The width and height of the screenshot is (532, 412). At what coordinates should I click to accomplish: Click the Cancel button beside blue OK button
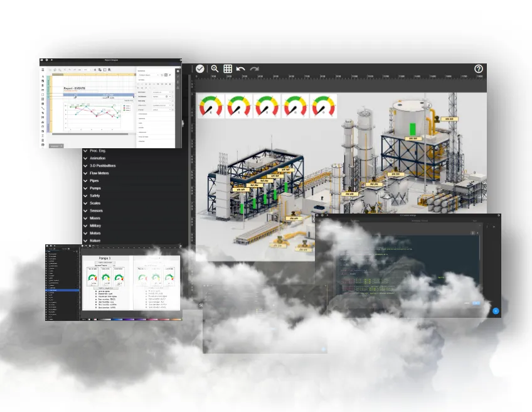point(467,303)
